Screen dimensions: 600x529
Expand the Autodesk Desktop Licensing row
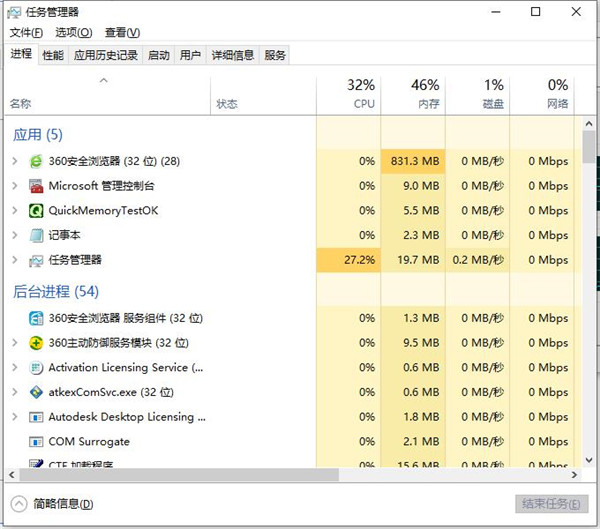[x=15, y=417]
